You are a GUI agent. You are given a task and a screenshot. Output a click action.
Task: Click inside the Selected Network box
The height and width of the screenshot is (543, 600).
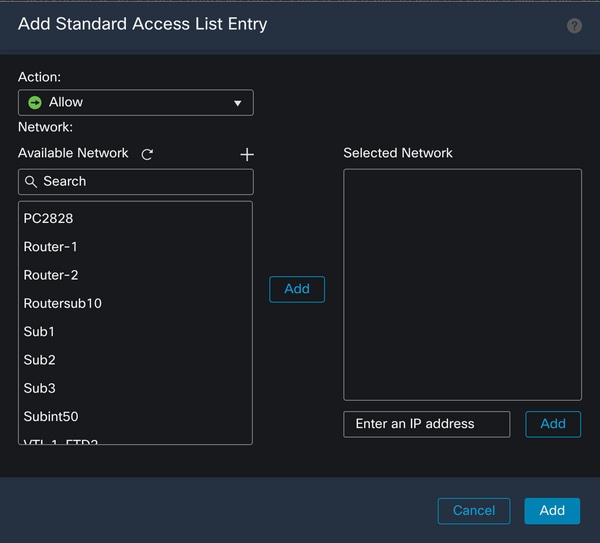click(462, 285)
